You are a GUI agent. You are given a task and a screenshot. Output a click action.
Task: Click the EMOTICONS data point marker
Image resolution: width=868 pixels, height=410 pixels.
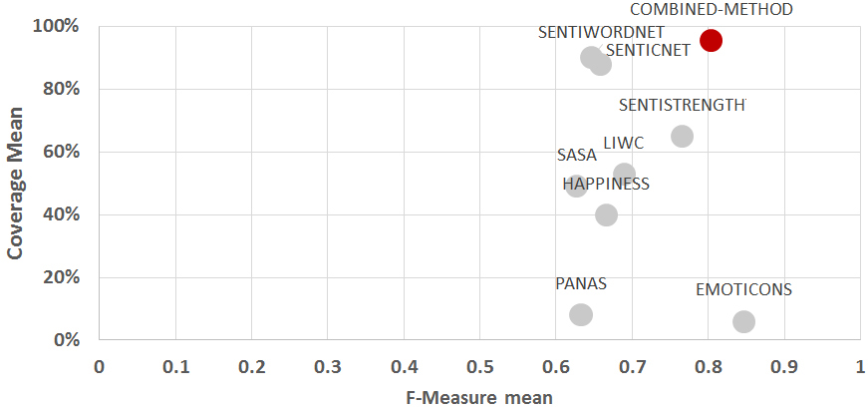coord(743,321)
